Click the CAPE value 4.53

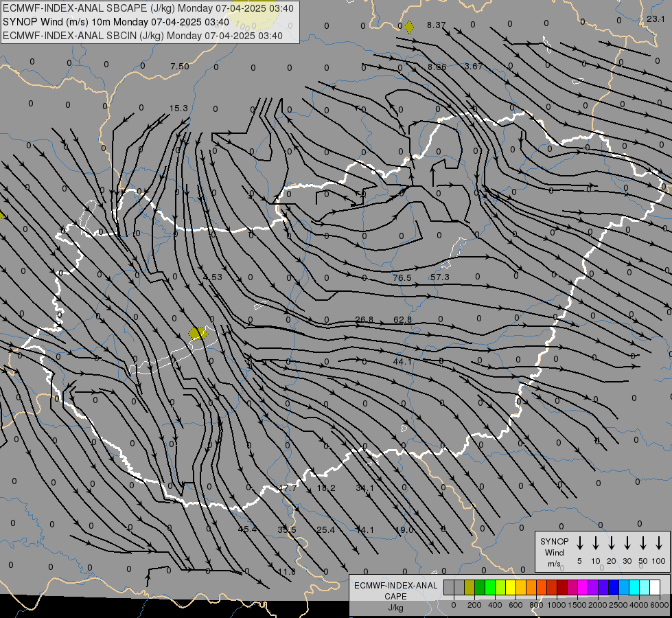[213, 277]
